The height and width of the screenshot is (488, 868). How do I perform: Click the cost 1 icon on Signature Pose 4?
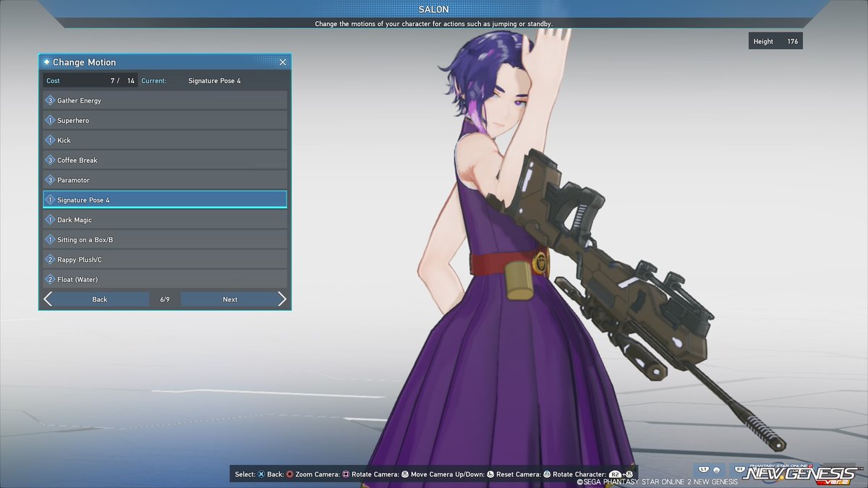[x=51, y=200]
